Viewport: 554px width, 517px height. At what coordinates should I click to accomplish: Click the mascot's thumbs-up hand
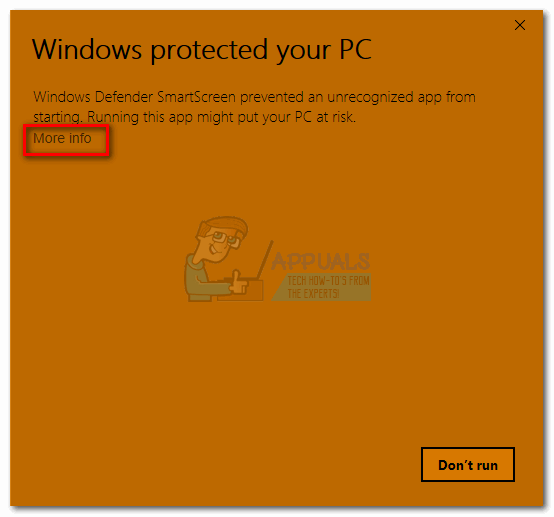coord(238,283)
